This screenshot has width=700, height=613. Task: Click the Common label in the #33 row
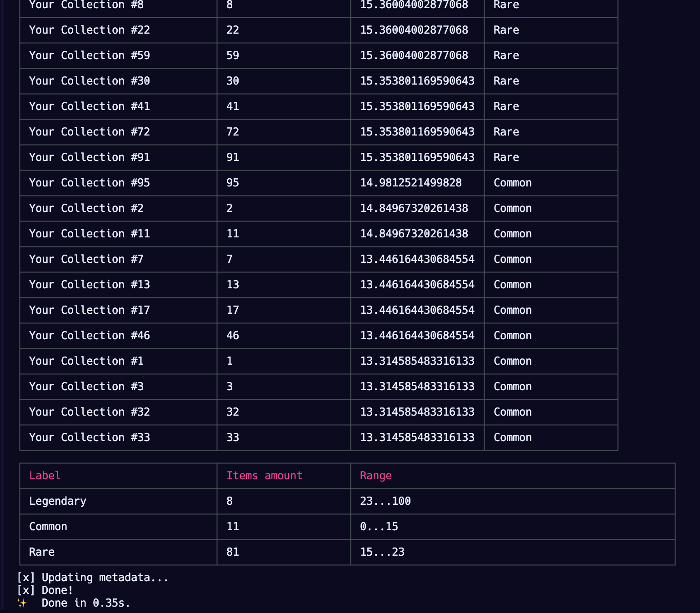pos(513,437)
